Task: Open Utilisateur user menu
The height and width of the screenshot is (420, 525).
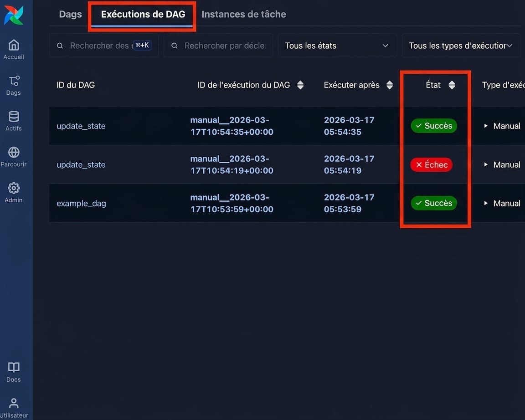Action: coord(14,408)
